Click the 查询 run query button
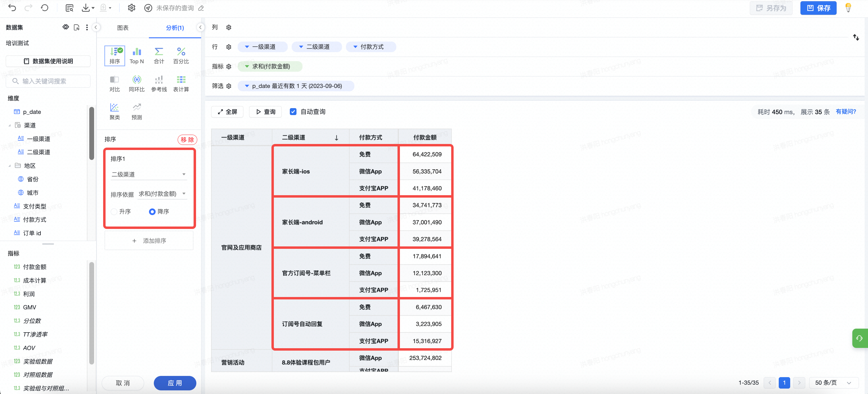Screen dimensions: 868x394 pyautogui.click(x=265, y=111)
